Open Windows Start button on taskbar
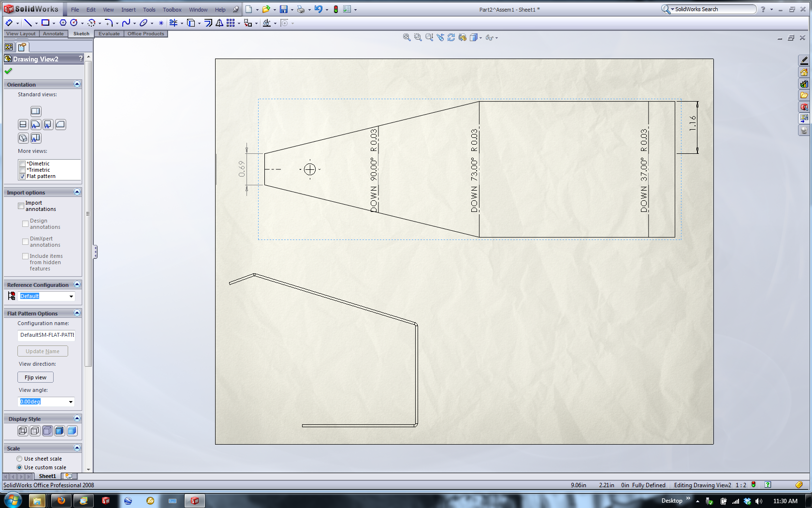Image resolution: width=812 pixels, height=508 pixels. pos(13,500)
